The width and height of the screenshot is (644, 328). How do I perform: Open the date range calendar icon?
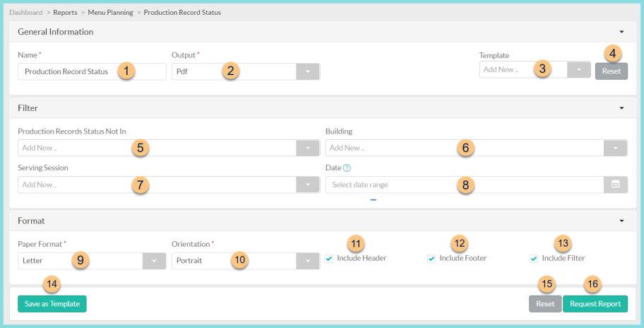[615, 185]
